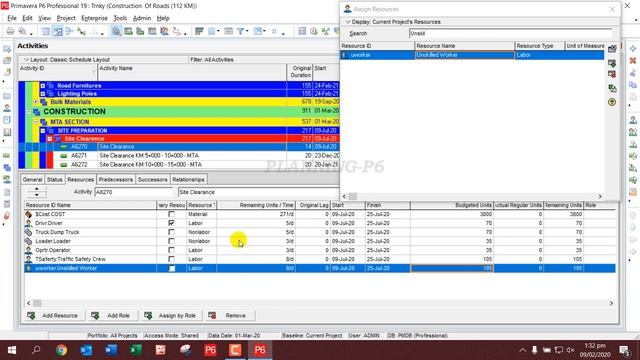The height and width of the screenshot is (360, 640).
Task: Check primary resource for uworker.Unskilled Worker
Action: coord(172,268)
